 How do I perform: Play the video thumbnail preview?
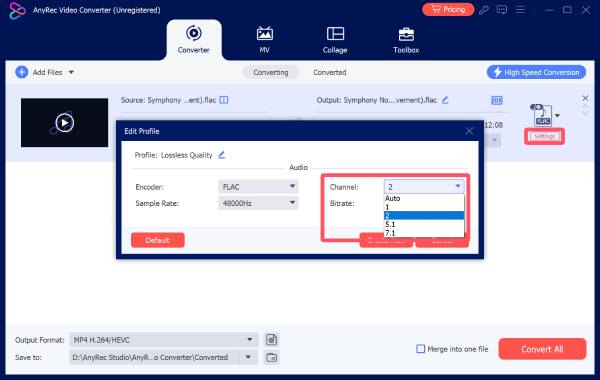click(64, 123)
